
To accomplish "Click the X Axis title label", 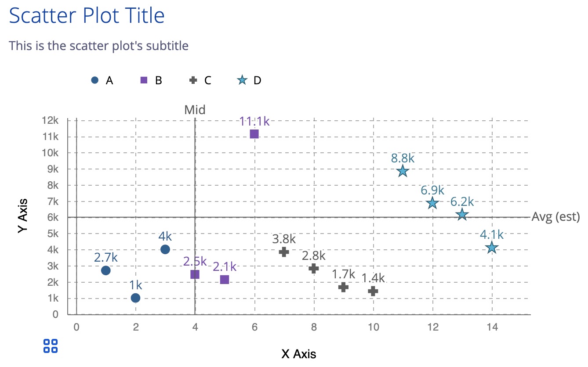I will tap(299, 354).
